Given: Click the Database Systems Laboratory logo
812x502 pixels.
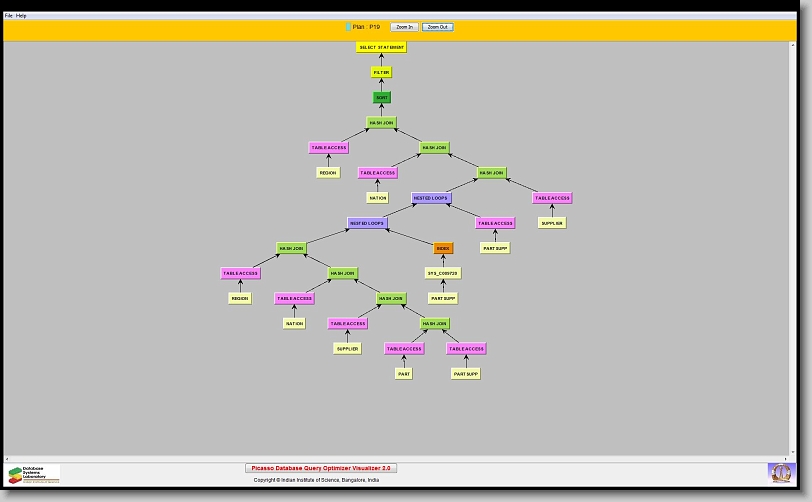Looking at the screenshot, I should click(x=34, y=474).
